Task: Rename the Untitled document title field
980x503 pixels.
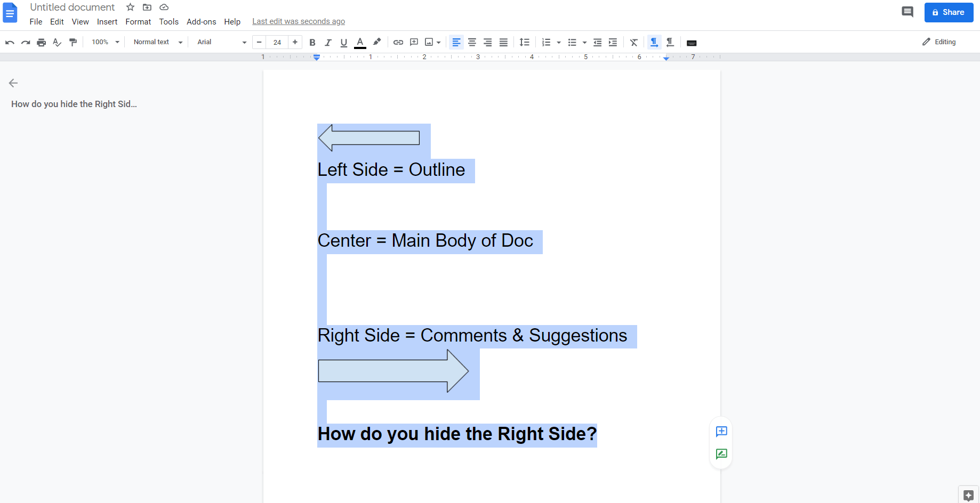Action: coord(72,7)
